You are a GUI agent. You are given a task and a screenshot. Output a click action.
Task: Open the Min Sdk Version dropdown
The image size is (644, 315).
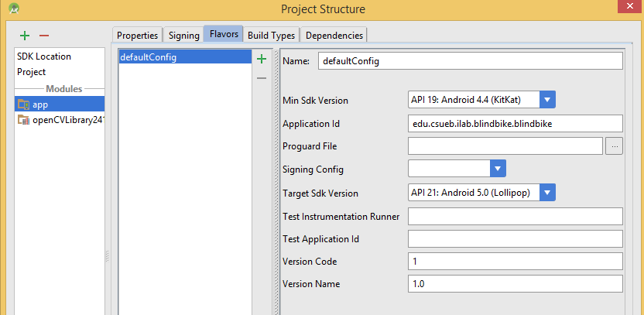point(548,100)
